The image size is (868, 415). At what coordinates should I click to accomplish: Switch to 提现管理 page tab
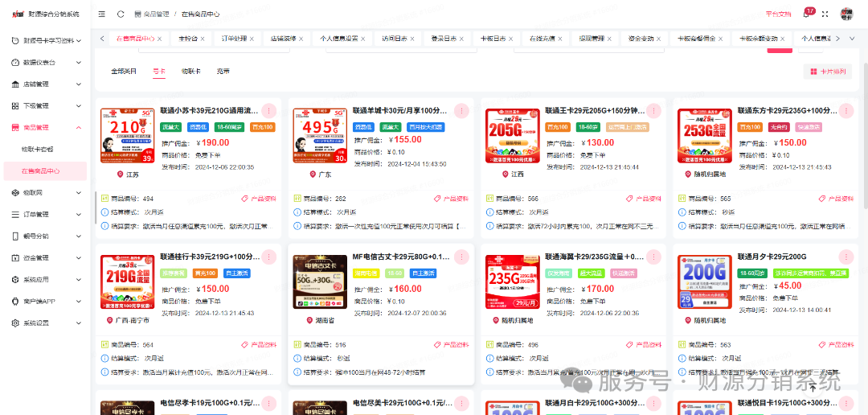click(592, 39)
